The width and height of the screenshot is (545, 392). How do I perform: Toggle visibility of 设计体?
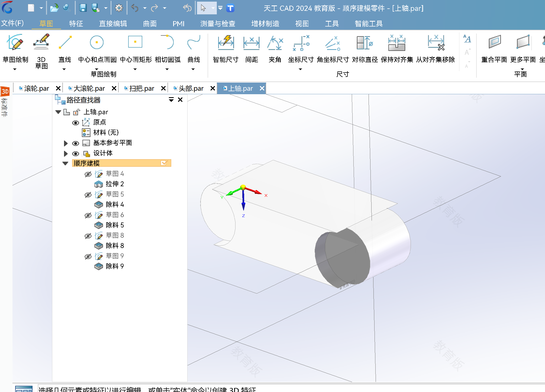pos(76,153)
